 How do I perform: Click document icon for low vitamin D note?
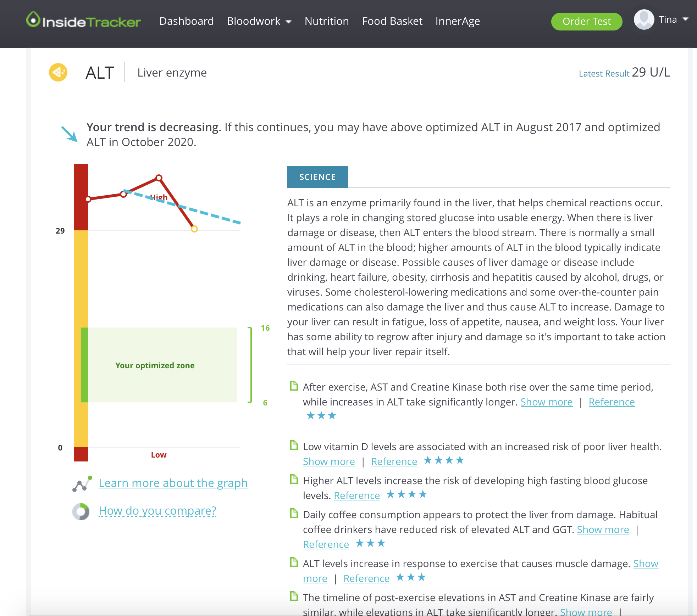pos(294,445)
